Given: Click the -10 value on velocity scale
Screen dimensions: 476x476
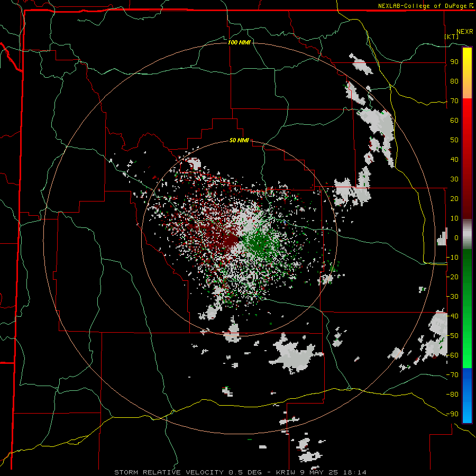Looking at the screenshot, I should (452, 258).
